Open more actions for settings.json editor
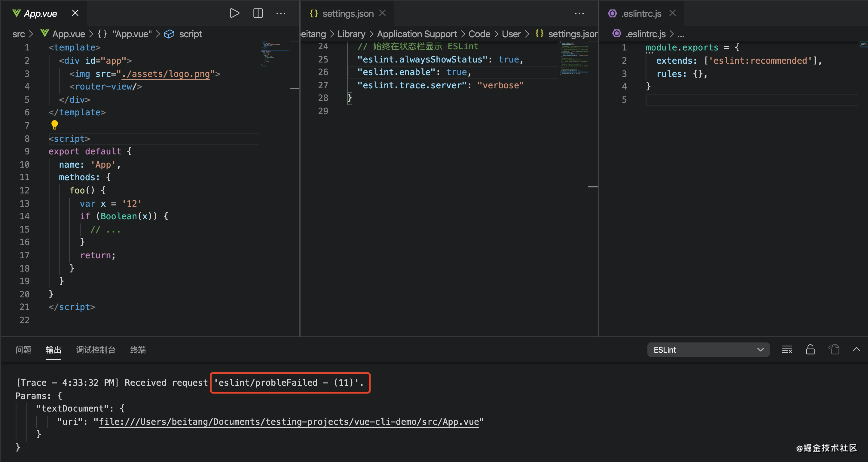 point(579,14)
